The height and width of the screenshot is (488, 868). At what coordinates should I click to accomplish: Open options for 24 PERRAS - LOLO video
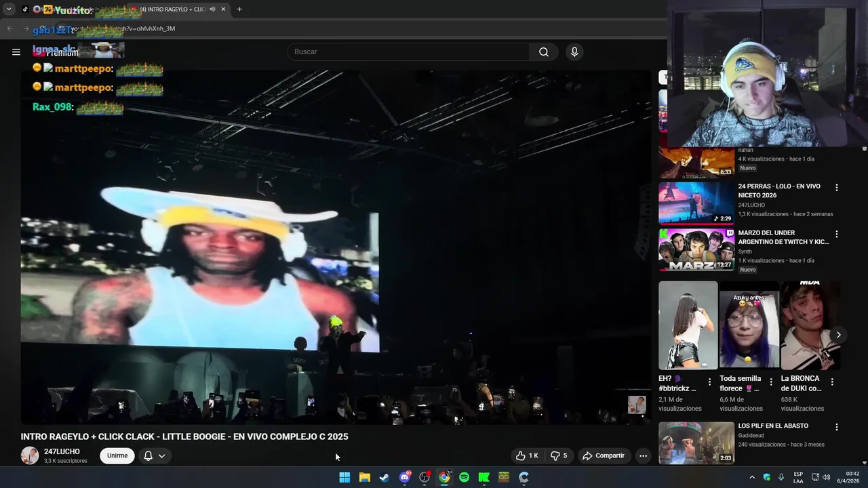836,187
